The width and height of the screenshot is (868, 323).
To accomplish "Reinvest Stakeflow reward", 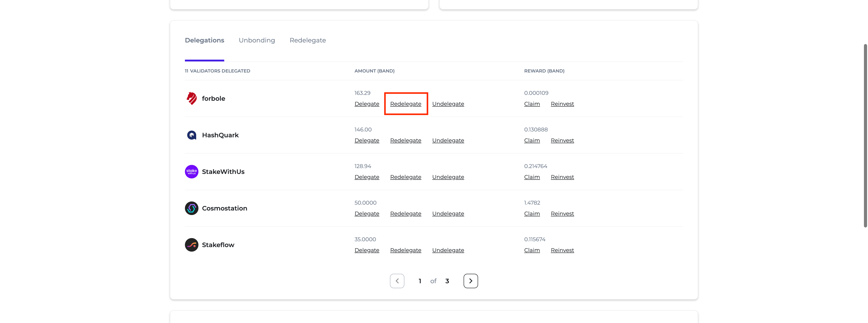I will [x=562, y=250].
